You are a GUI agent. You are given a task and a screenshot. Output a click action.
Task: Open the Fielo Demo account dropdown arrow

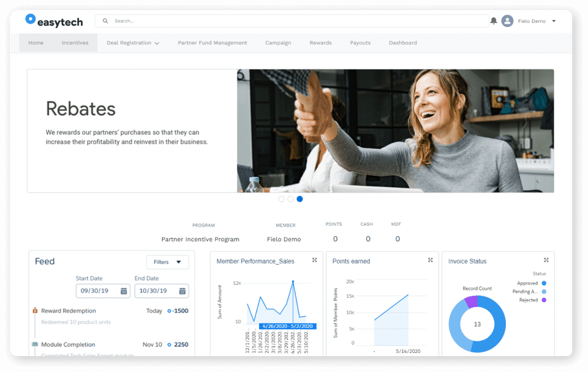(554, 21)
